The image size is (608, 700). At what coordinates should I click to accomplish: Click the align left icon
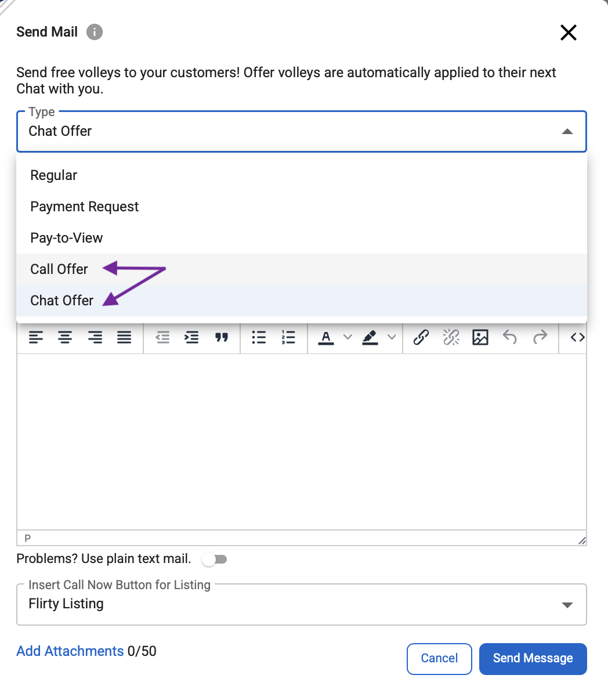(x=36, y=337)
